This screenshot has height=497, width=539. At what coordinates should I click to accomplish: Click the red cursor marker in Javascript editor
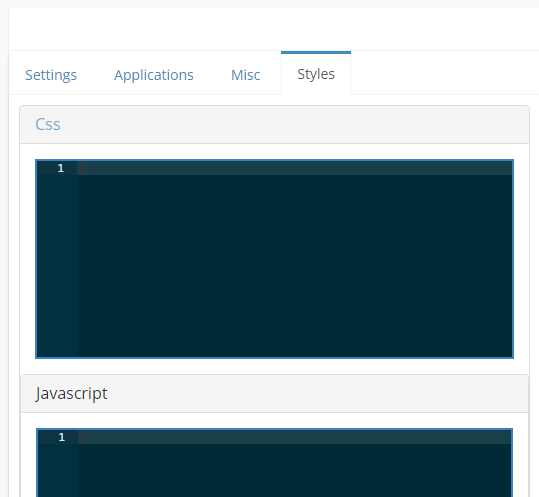(83, 437)
